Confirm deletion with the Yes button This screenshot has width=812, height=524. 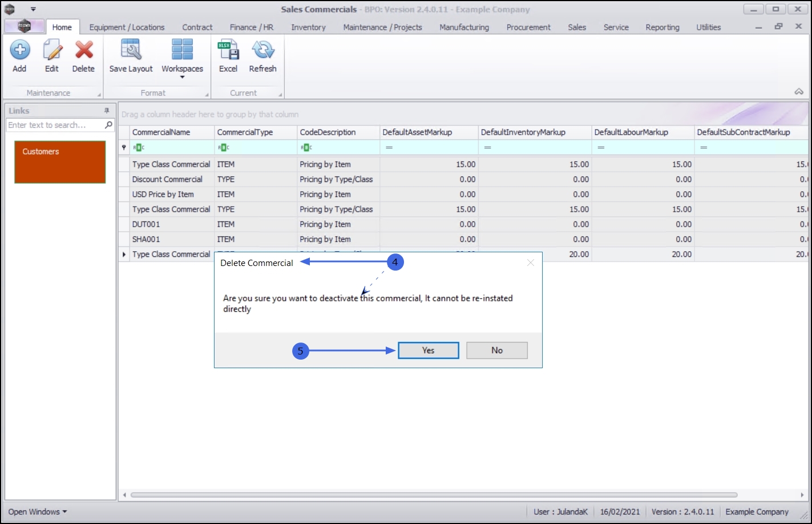coord(429,350)
